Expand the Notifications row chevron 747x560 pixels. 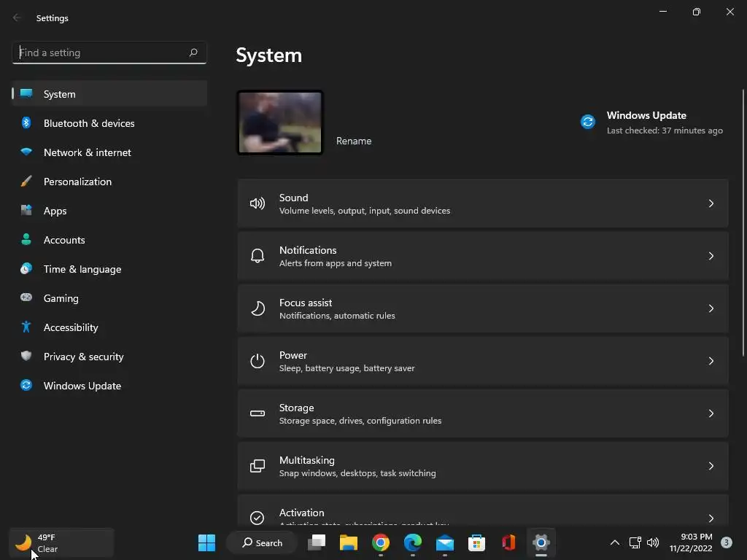tap(711, 256)
